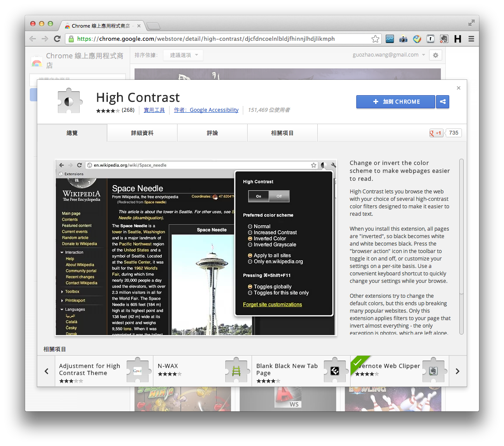Viewport: 504px width, 446px height.
Task: Bookmark this page with the star icon
Action: coord(375,39)
